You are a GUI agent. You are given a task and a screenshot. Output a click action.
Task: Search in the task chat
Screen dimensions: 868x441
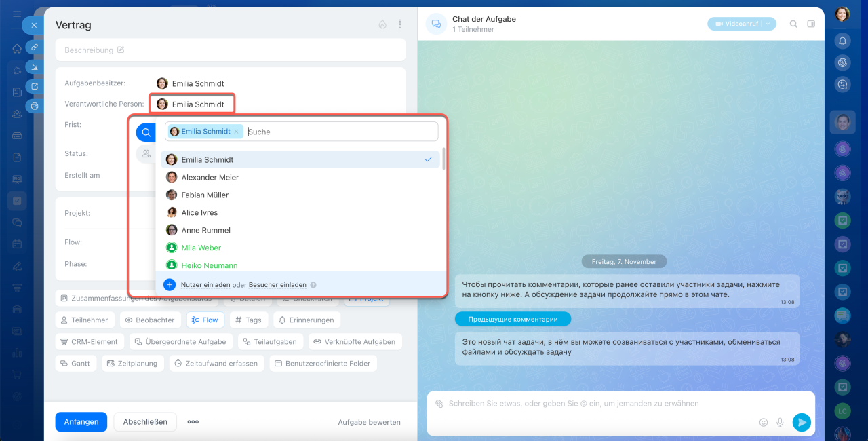[793, 24]
